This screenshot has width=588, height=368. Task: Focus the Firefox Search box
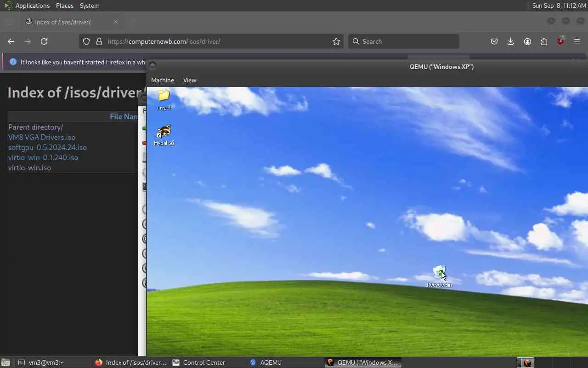pyautogui.click(x=404, y=41)
